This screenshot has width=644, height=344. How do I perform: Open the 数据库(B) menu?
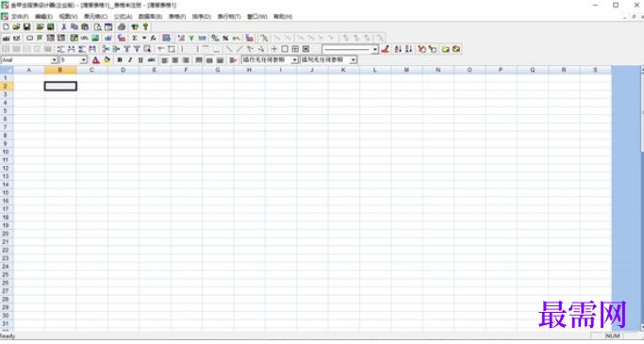point(150,17)
